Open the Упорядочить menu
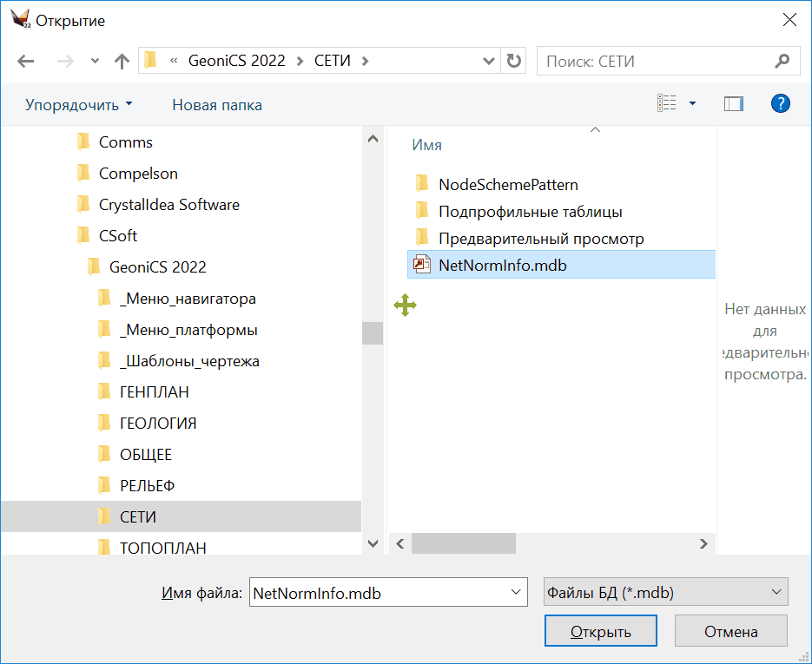This screenshot has height=664, width=812. (x=79, y=105)
